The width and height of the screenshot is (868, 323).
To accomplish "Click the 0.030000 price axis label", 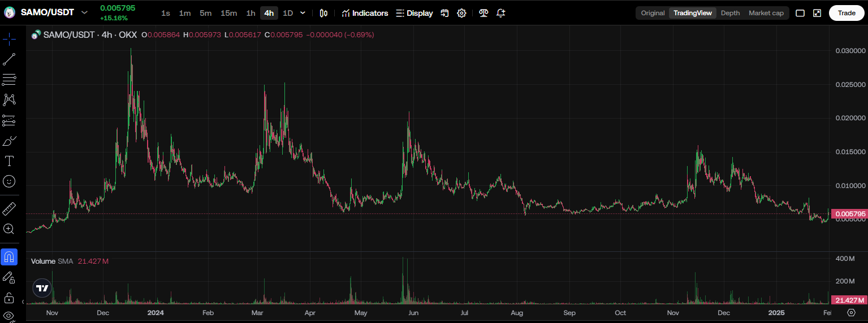I will click(850, 51).
